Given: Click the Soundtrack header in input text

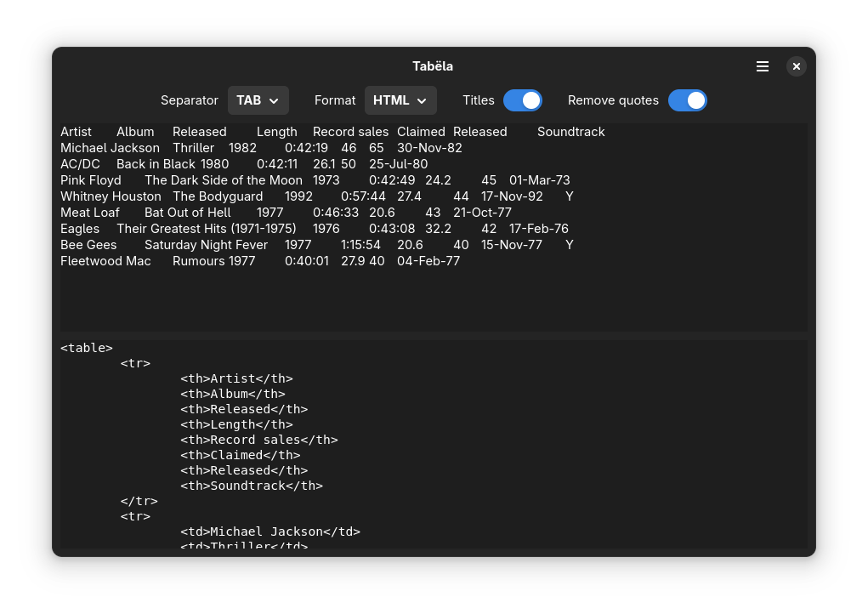Looking at the screenshot, I should [x=570, y=132].
